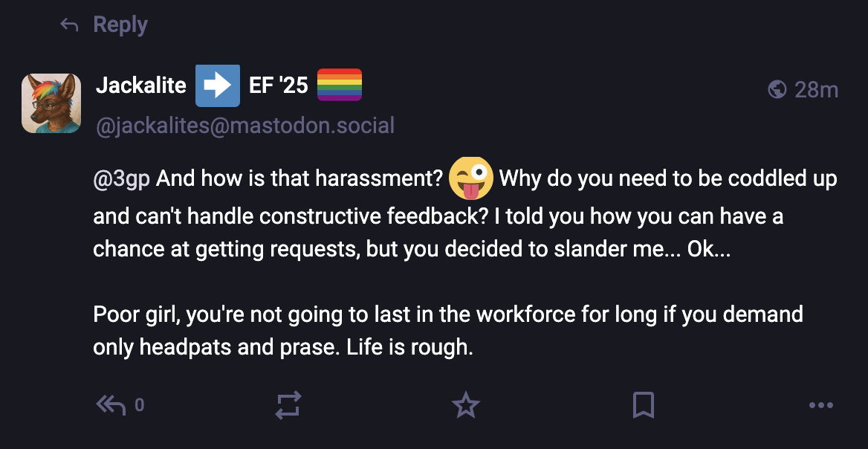The height and width of the screenshot is (449, 868).
Task: Click the paragraph starting "Poor girl"
Action: [446, 330]
